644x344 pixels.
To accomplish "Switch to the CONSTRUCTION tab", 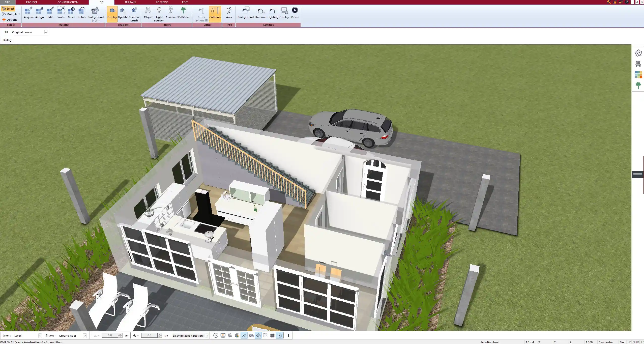I will point(68,2).
